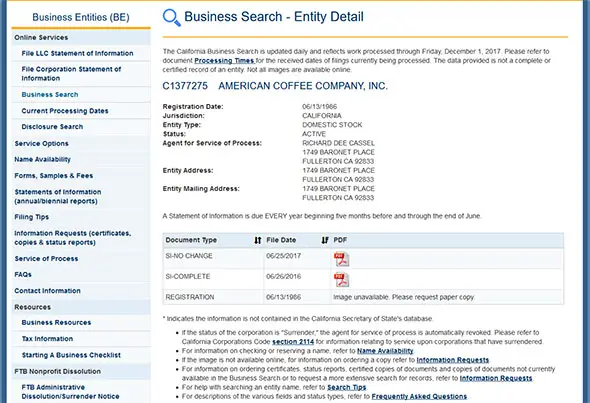Follow the Processing Times link
Screen dimensions: 590x403
click(224, 61)
